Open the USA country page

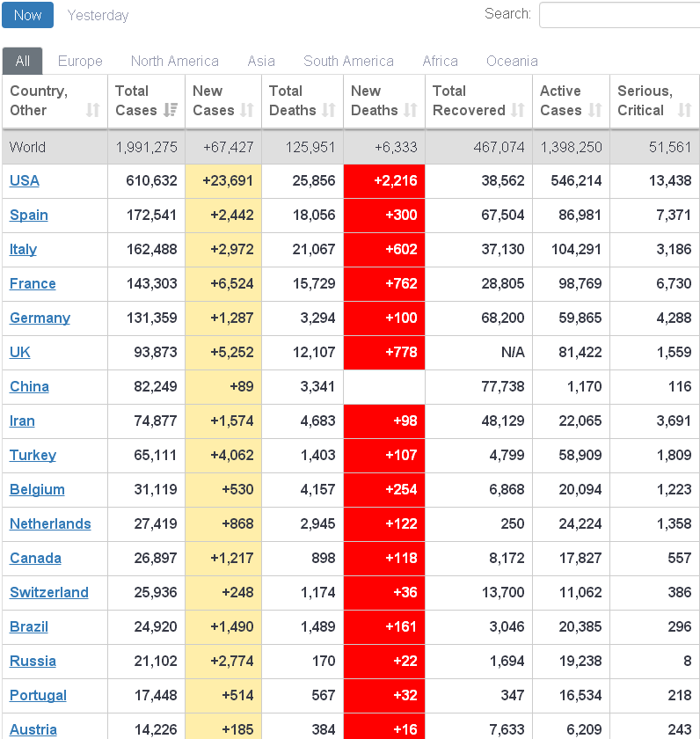click(24, 180)
